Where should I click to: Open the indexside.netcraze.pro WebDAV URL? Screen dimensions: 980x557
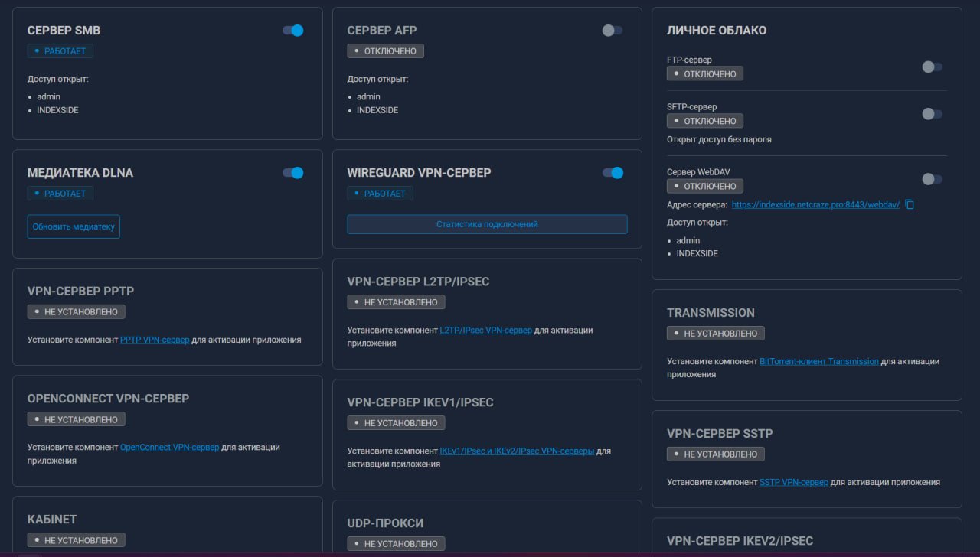pyautogui.click(x=815, y=205)
